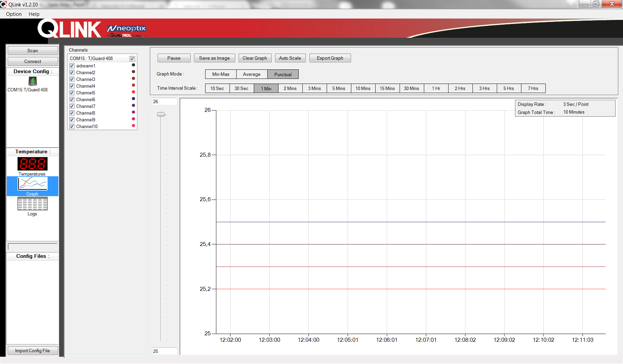Click the vertical scale slider handle
This screenshot has height=364, width=623.
click(161, 115)
